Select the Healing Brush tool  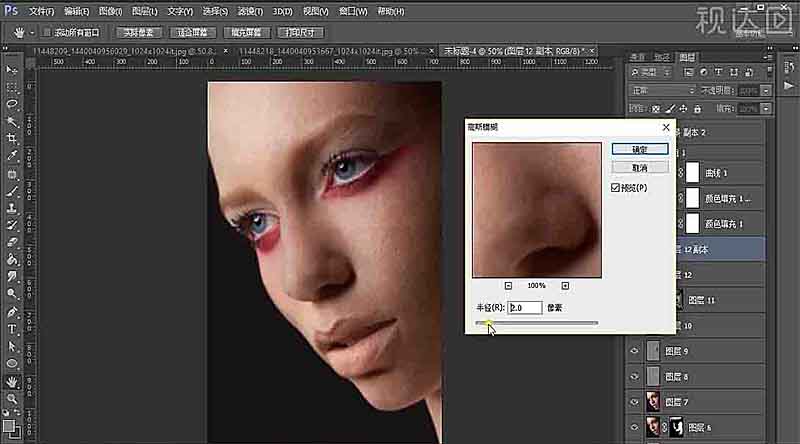pos(12,174)
